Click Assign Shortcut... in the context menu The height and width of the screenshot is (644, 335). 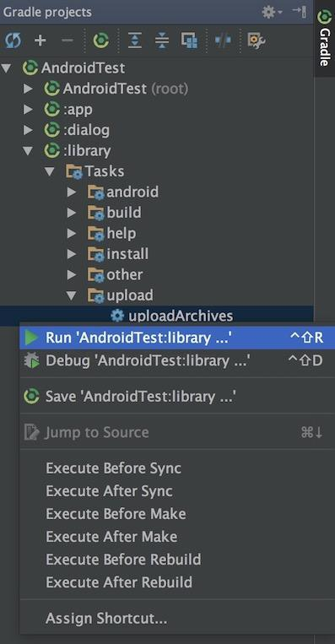tap(106, 618)
